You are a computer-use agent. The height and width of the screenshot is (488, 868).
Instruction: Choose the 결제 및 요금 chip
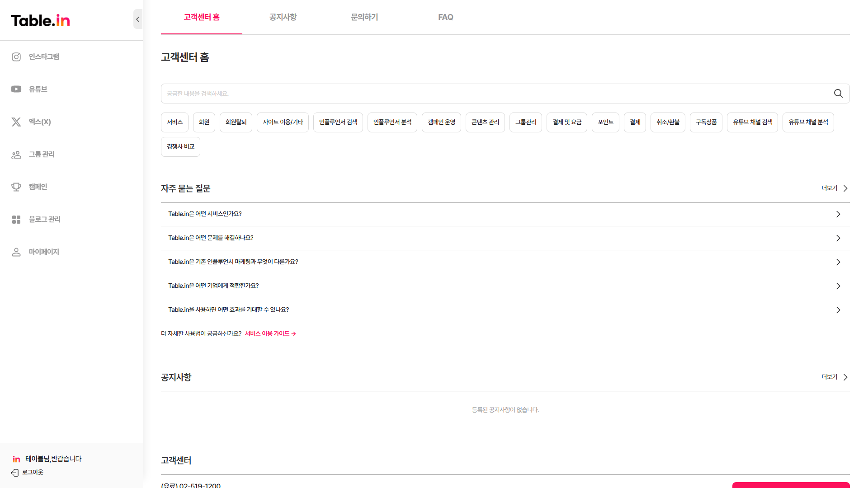coord(567,122)
